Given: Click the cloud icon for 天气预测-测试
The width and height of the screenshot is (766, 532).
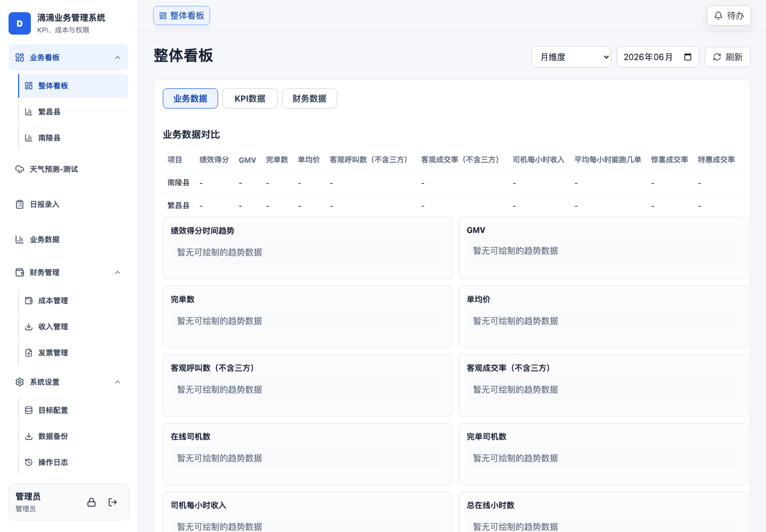Looking at the screenshot, I should click(20, 169).
